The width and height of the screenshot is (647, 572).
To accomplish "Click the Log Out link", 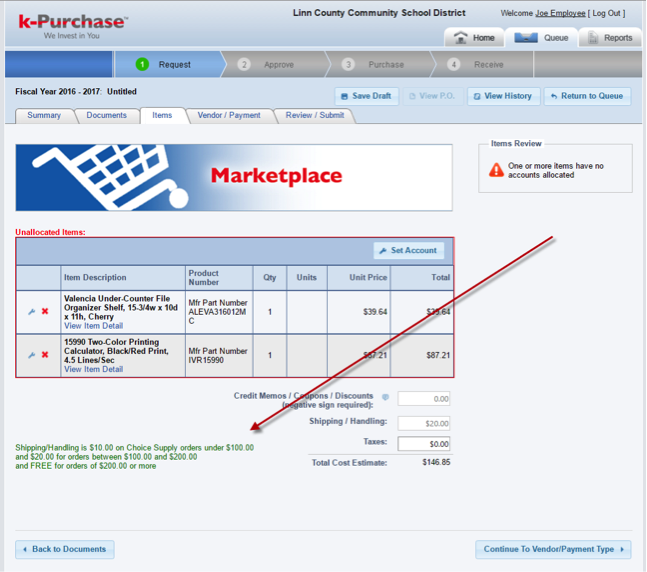I will (x=606, y=13).
